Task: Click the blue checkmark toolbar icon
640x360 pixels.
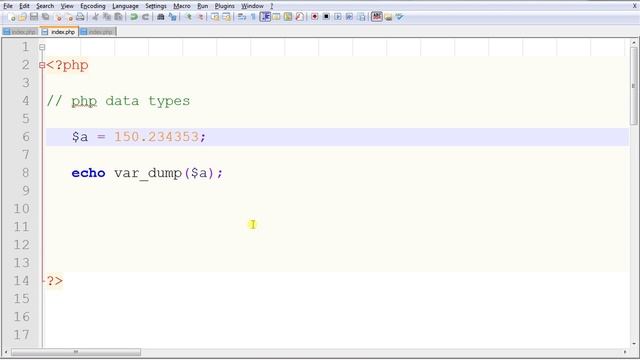Action: click(x=399, y=17)
